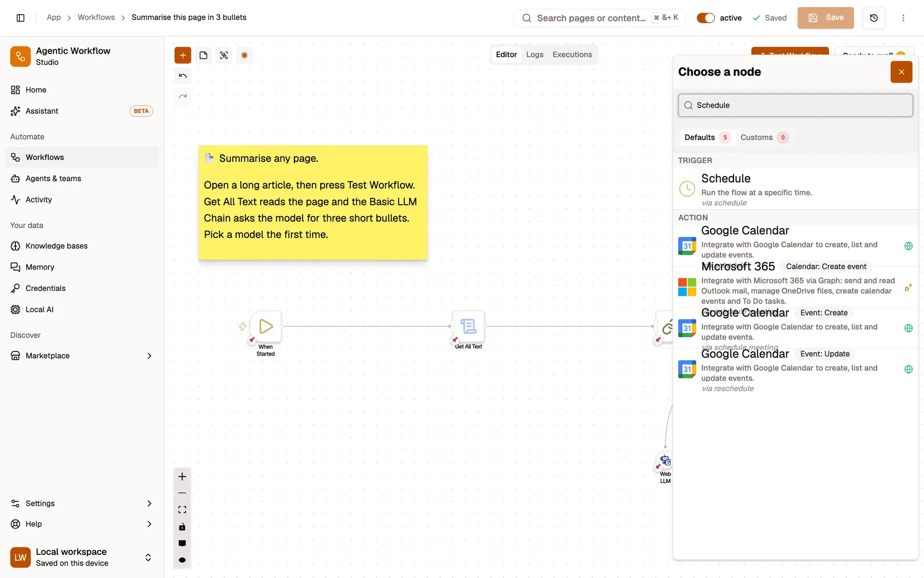Open Agents & teams
Screen dimensions: 924x578
pos(82,178)
